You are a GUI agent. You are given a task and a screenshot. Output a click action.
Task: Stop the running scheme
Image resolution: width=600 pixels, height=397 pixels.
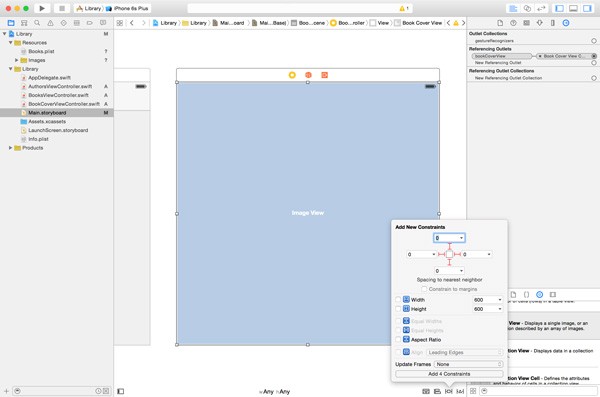62,8
